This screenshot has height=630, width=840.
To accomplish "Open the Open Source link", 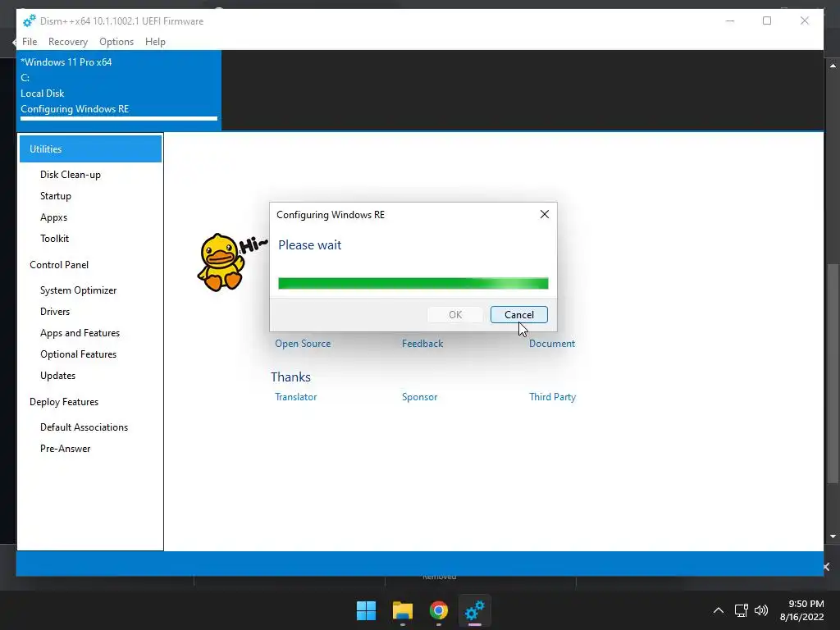I will click(x=303, y=344).
